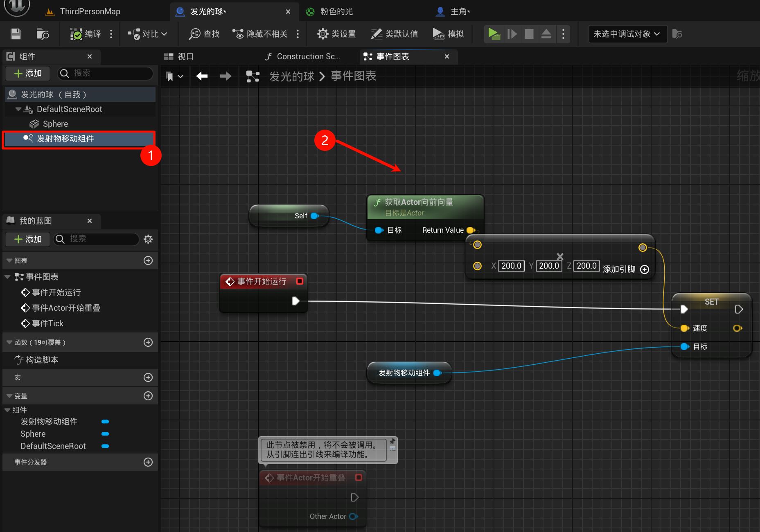Toggle visibility pill of 发射物移动组件 variable

click(105, 422)
